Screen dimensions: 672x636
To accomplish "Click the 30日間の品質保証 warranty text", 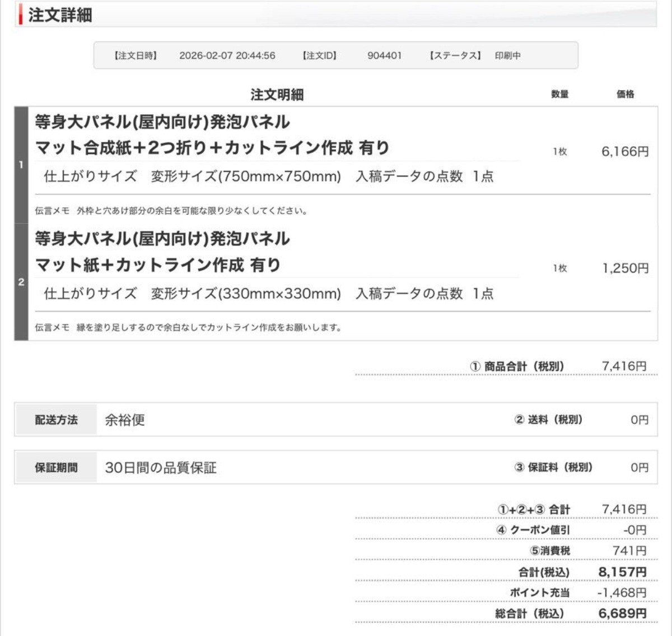I will point(161,467).
